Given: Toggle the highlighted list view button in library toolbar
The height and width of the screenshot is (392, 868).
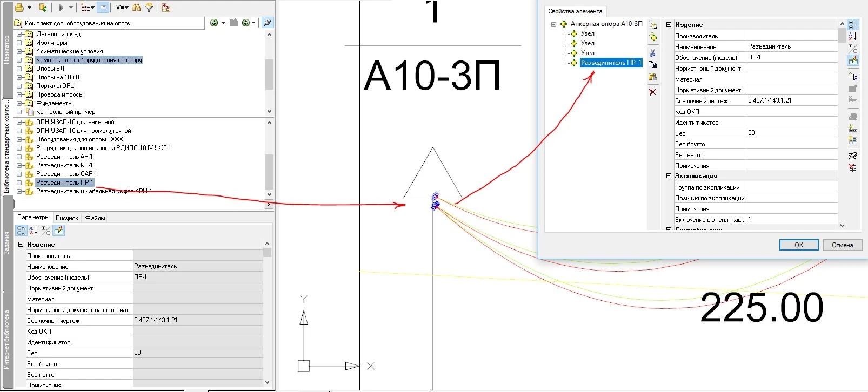Looking at the screenshot, I should pos(103,8).
